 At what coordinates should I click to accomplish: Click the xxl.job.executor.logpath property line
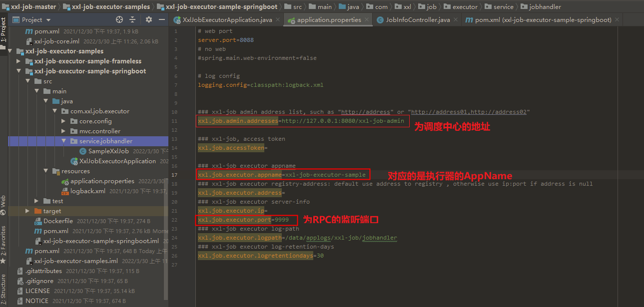tap(297, 238)
